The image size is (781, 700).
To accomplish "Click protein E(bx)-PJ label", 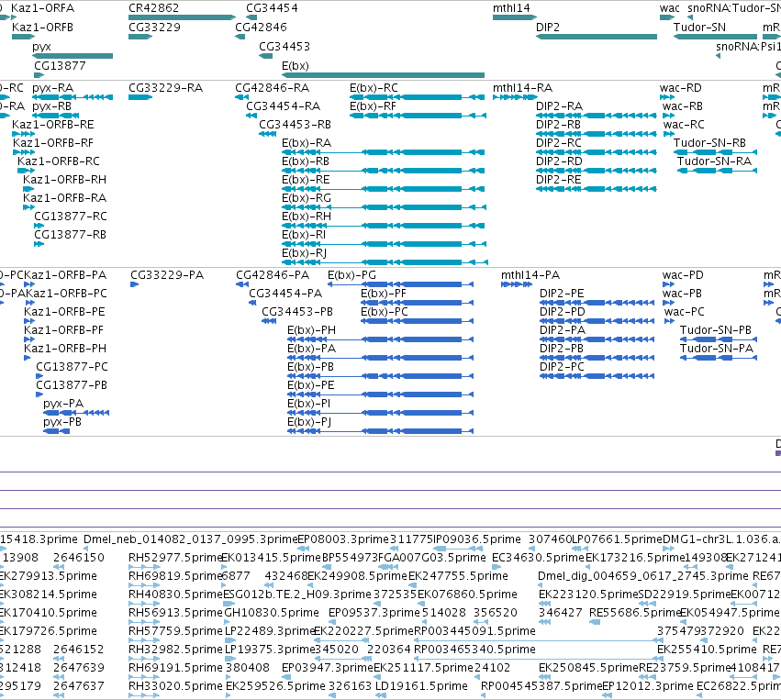I will 309,422.
